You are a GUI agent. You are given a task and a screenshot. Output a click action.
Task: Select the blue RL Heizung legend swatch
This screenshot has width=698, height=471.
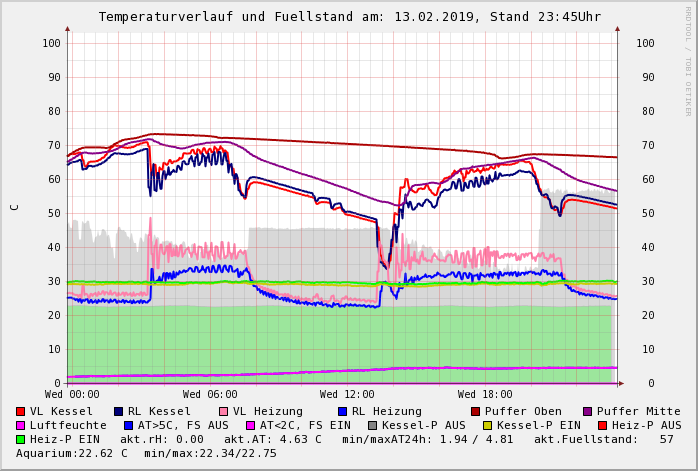[x=342, y=411]
